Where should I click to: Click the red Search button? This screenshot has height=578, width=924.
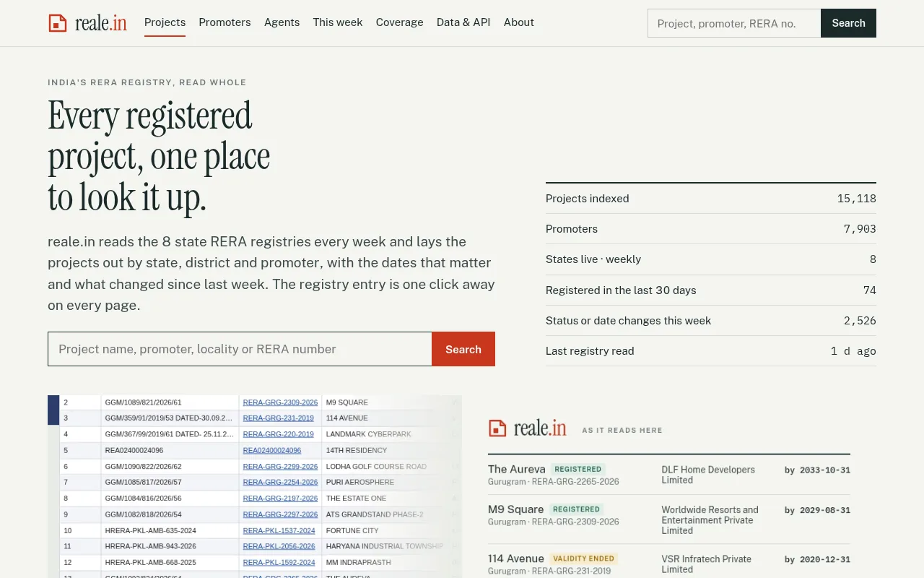pos(463,349)
